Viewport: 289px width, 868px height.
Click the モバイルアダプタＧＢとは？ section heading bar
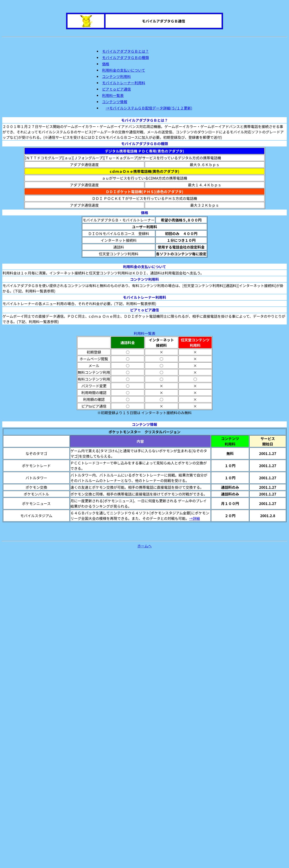144,120
